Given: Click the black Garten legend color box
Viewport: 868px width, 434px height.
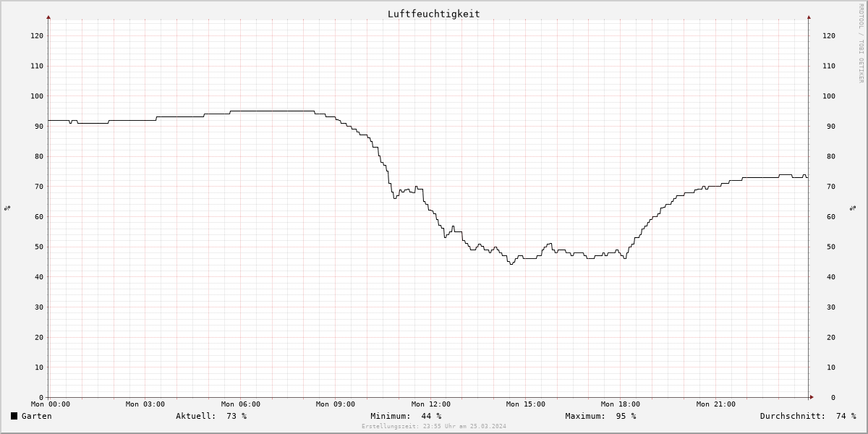Looking at the screenshot, I should [14, 416].
